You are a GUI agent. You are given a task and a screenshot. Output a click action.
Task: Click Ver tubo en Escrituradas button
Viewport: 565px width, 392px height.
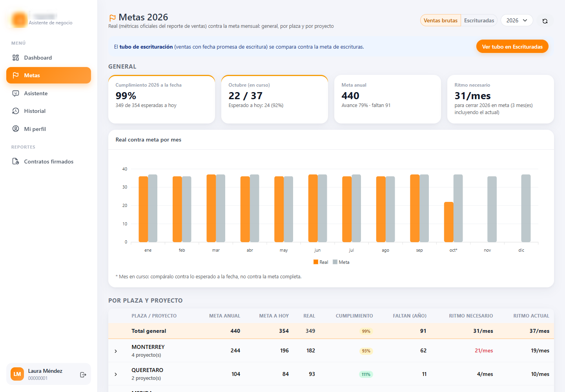tap(512, 47)
